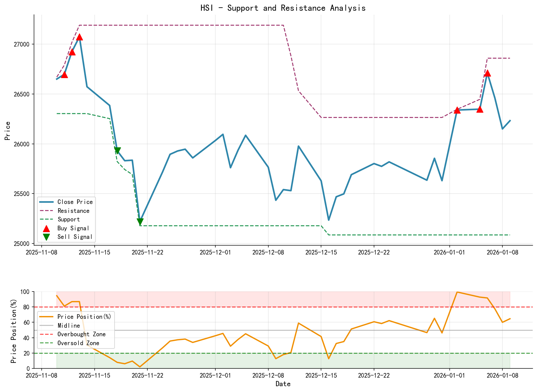The image size is (537, 392).
Task: Click the green Sell Signal triangle in legend
Action: pyautogui.click(x=46, y=237)
